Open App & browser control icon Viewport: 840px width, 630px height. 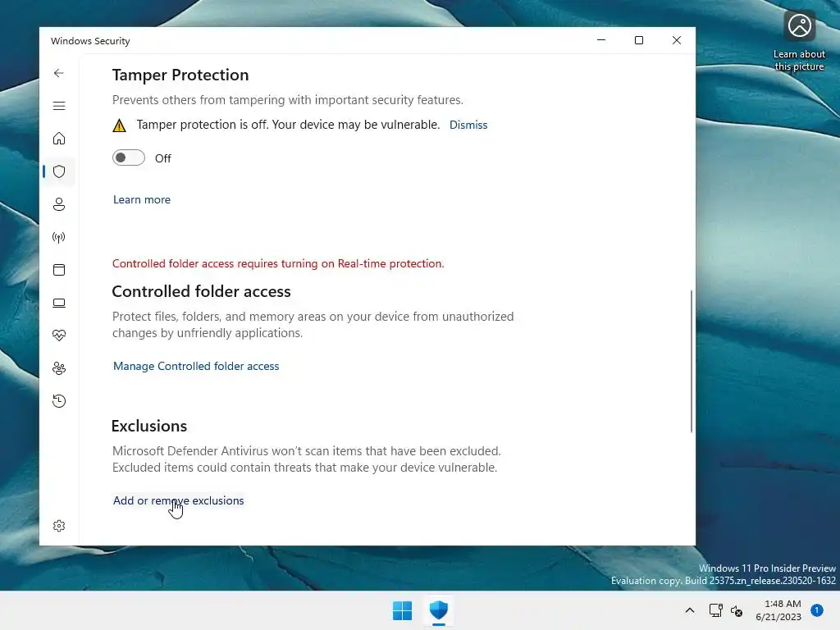pyautogui.click(x=59, y=269)
